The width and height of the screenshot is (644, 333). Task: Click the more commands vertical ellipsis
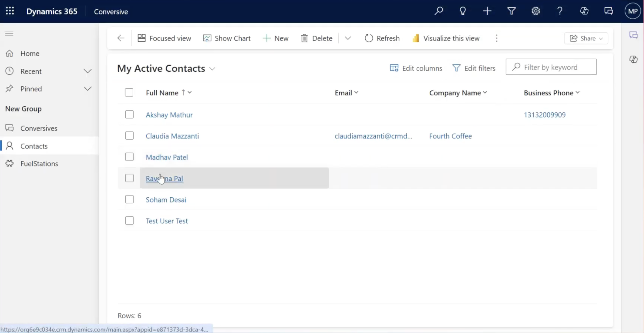pyautogui.click(x=497, y=38)
